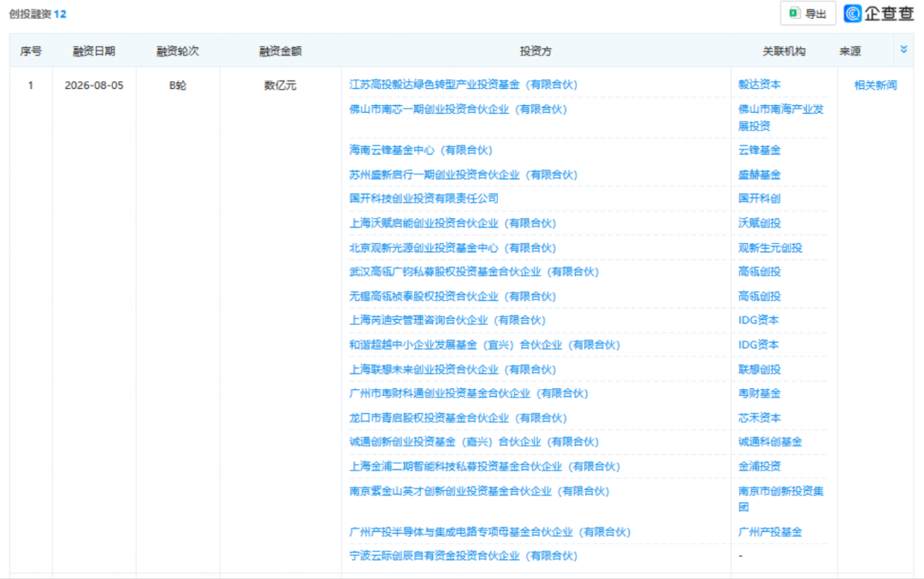
Task: Click the 来源 column header
Action: 850,51
